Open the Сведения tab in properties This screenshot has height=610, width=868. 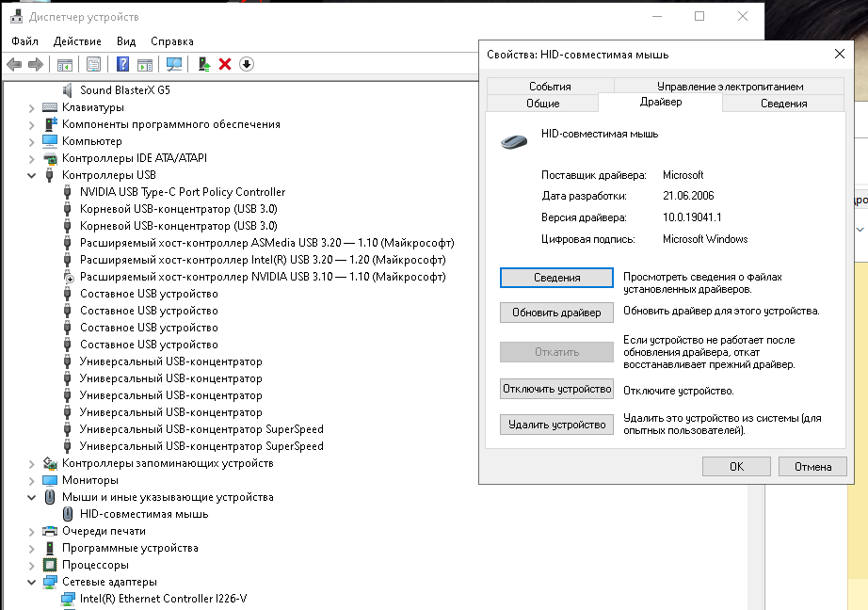[x=783, y=104]
